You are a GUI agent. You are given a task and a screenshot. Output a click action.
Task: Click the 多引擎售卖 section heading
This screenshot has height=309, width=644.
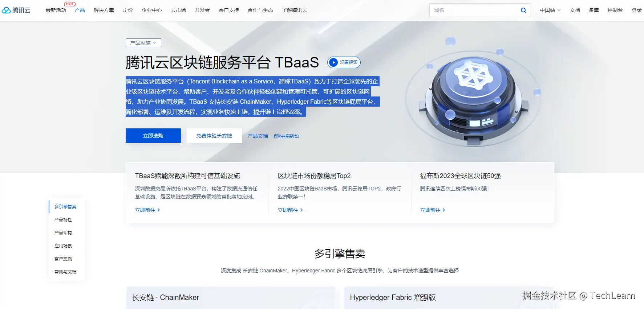(x=340, y=254)
